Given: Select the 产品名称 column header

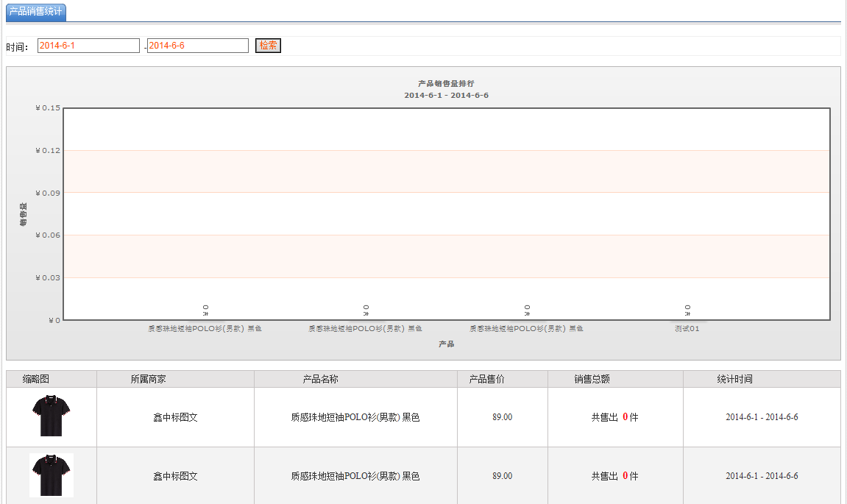Looking at the screenshot, I should click(320, 379).
